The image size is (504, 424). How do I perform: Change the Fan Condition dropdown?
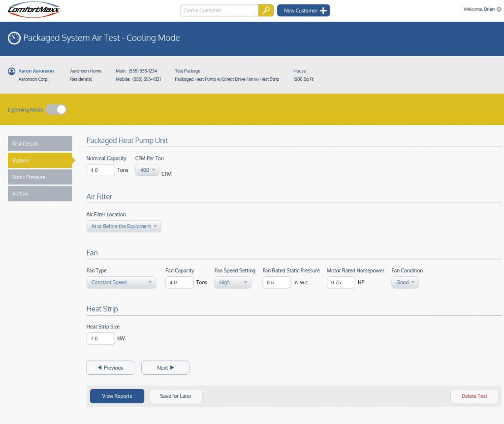405,282
